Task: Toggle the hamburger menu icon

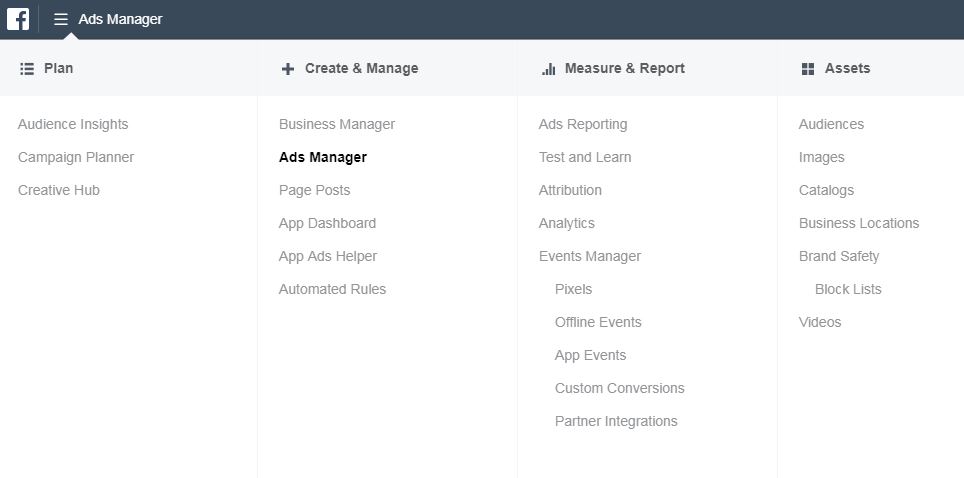Action: (x=60, y=19)
